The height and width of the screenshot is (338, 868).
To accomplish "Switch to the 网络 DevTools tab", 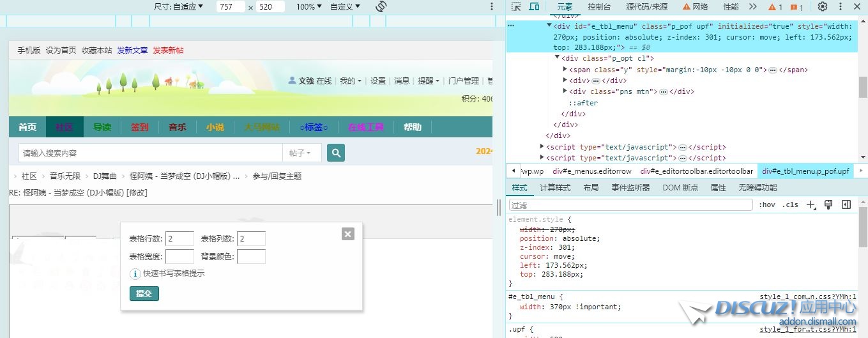I will 696,6.
